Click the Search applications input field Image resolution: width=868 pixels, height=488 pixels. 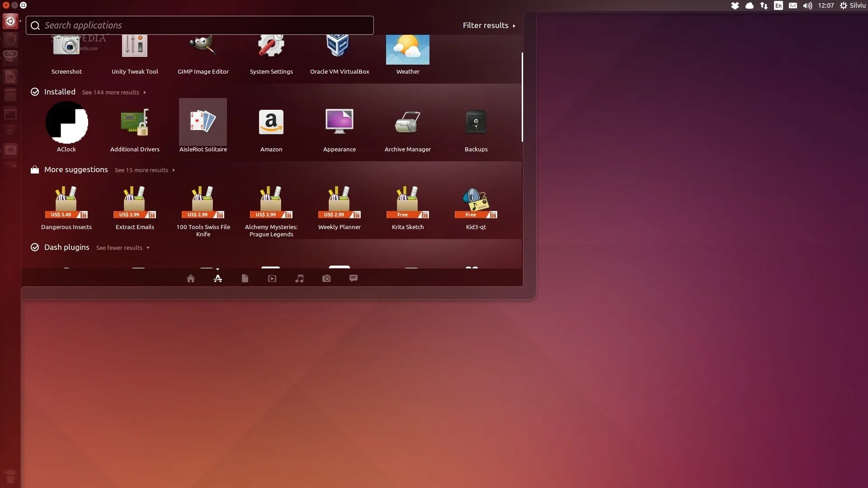pos(199,25)
